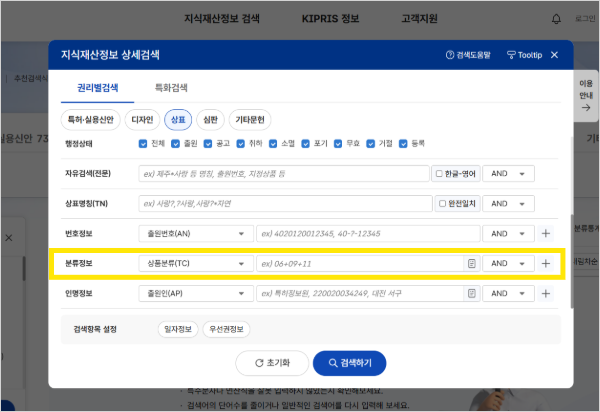
Task: Enable the 완전일치 checkbox
Action: [x=442, y=204]
